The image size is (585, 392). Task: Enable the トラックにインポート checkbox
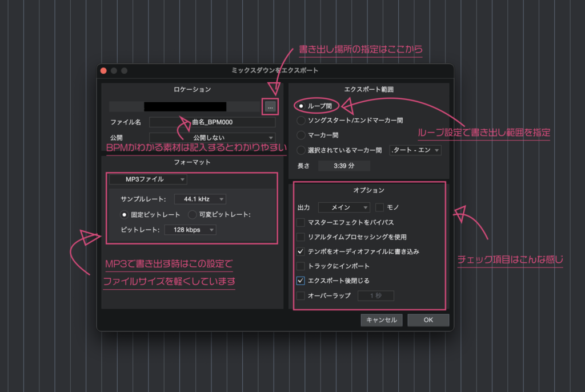pyautogui.click(x=301, y=266)
